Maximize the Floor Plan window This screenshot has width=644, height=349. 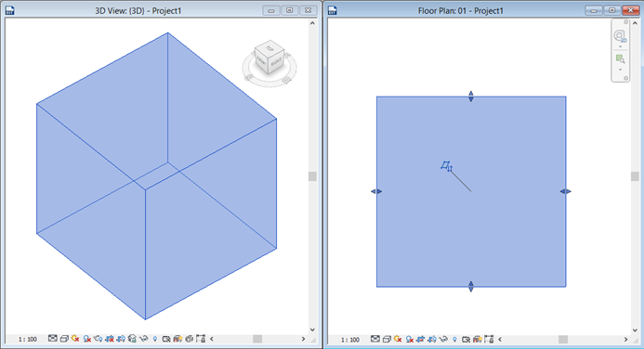[x=612, y=10]
